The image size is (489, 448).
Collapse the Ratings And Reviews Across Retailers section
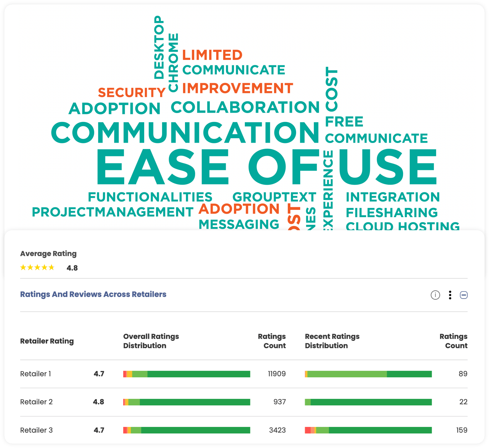(464, 295)
